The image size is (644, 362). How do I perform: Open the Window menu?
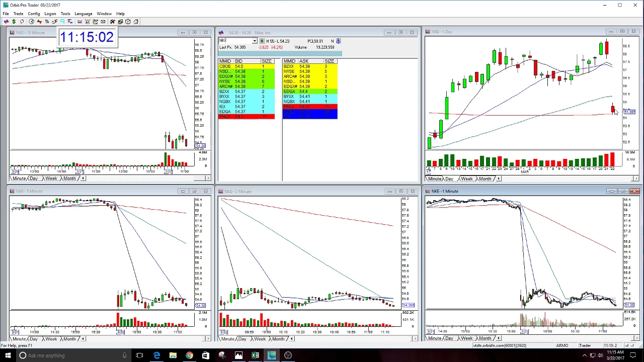point(104,14)
